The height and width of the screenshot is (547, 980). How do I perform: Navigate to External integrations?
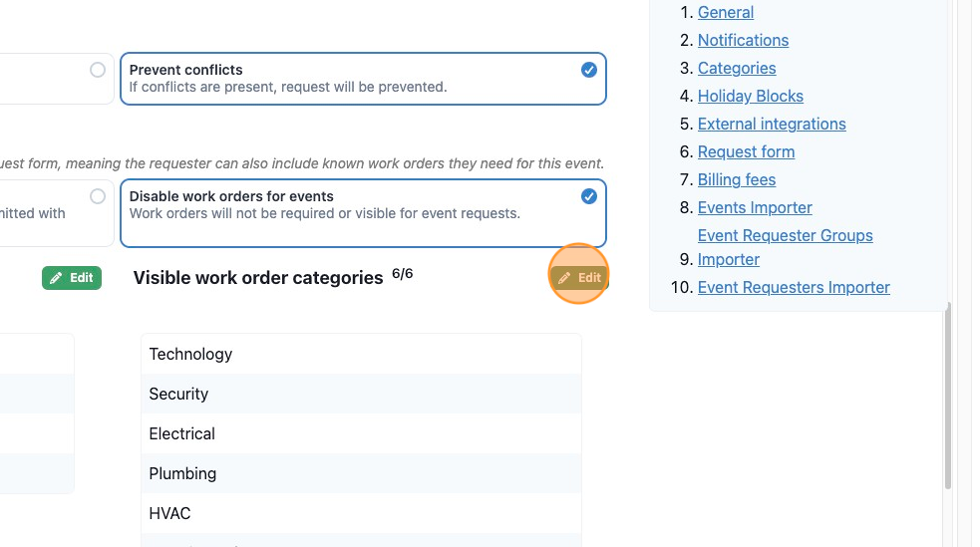(x=772, y=124)
